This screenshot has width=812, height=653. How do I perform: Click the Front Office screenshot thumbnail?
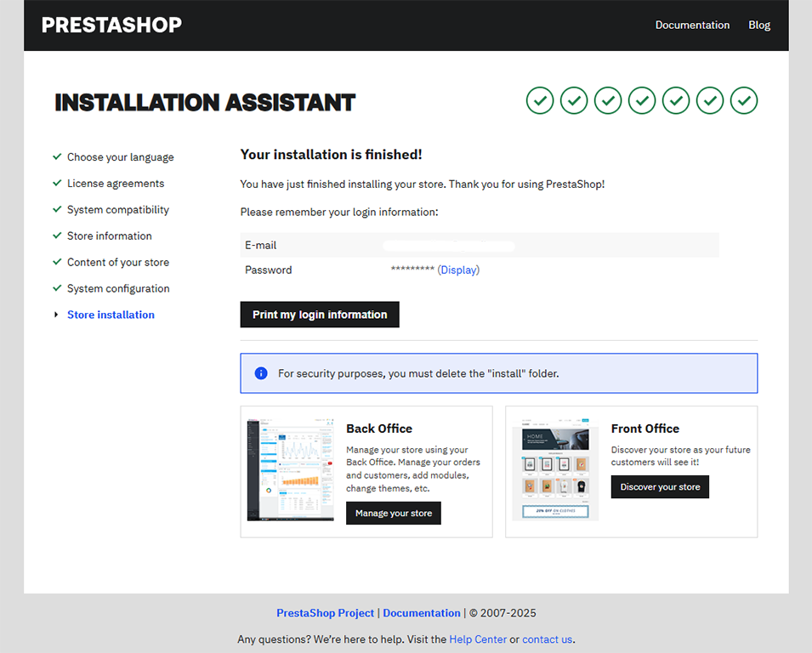click(x=556, y=468)
